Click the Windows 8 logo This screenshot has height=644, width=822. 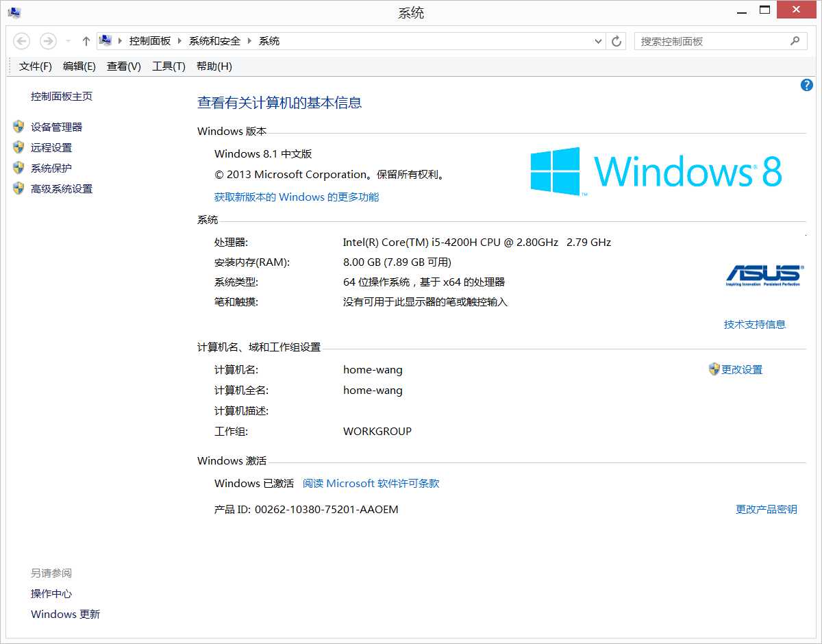(656, 171)
